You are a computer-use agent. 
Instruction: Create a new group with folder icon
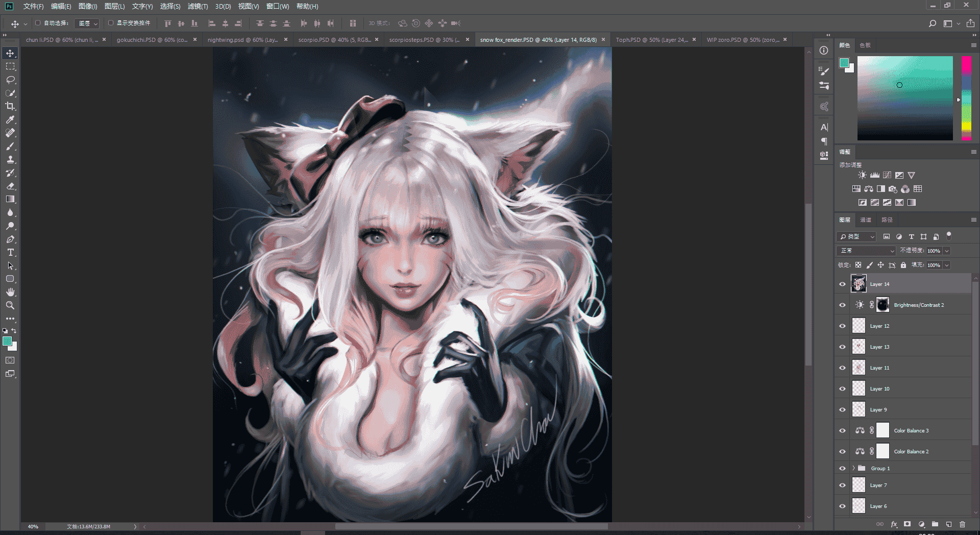tap(935, 524)
